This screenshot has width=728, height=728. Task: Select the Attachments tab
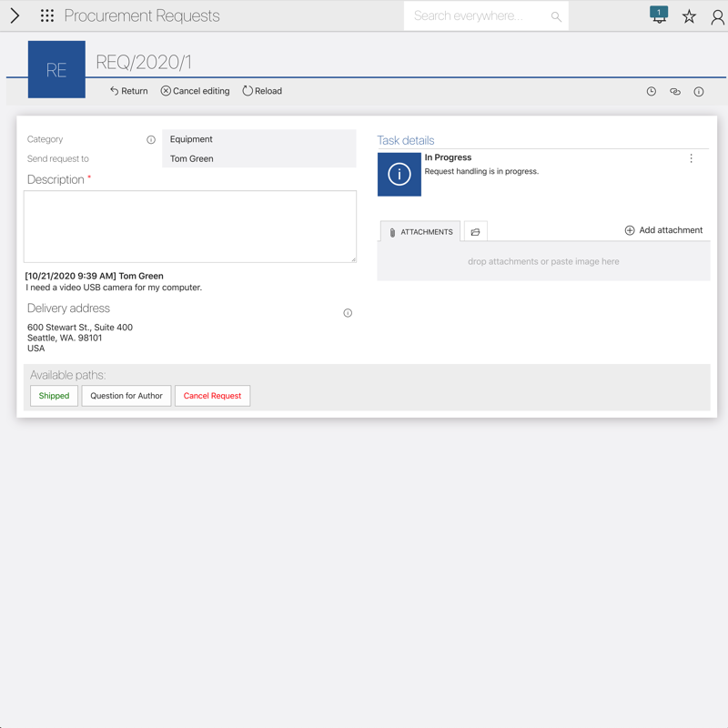[420, 232]
